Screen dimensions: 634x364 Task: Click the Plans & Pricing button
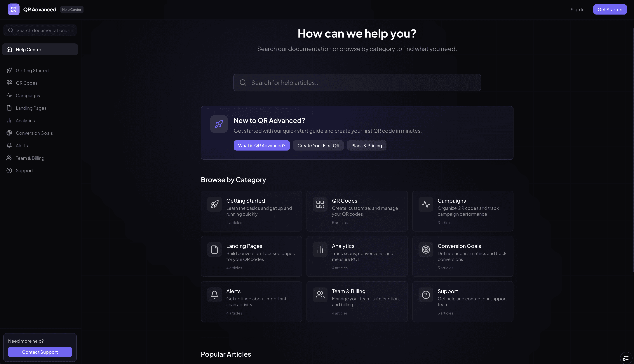tap(366, 146)
